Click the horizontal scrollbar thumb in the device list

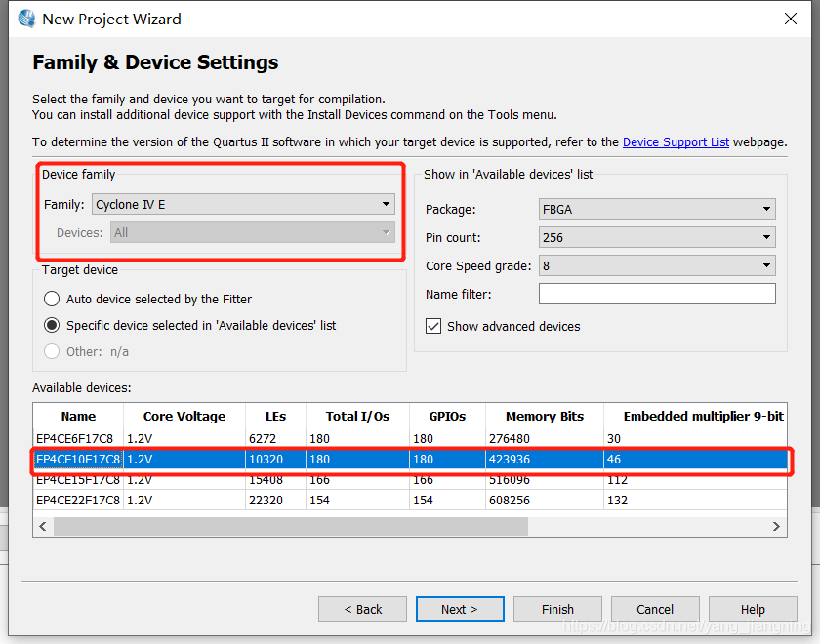click(x=291, y=526)
